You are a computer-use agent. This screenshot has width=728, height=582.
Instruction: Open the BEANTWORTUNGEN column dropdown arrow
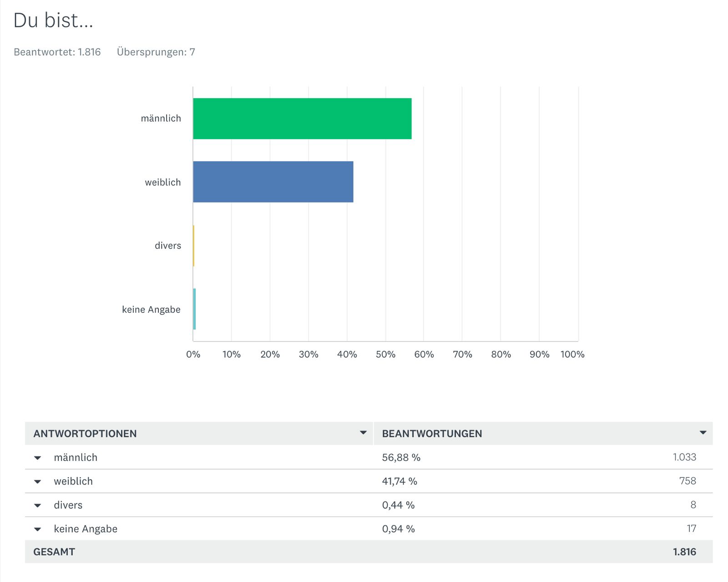[703, 433]
